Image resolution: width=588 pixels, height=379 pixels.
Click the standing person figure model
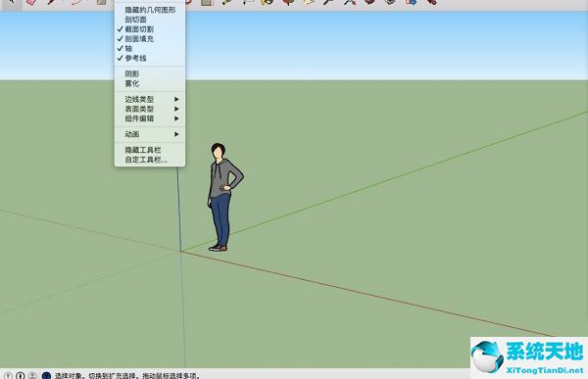click(223, 197)
